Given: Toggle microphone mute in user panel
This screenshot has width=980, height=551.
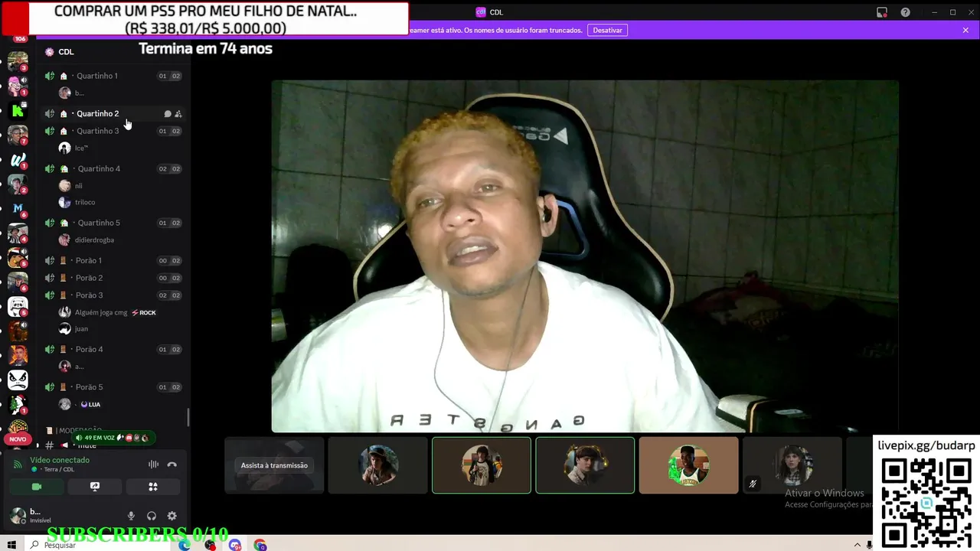Looking at the screenshot, I should 131,517.
